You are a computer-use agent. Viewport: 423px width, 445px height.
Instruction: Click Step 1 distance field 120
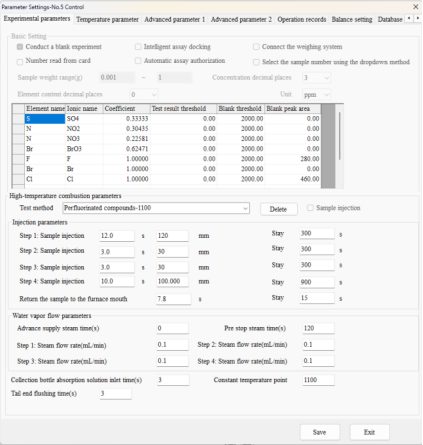coord(173,236)
